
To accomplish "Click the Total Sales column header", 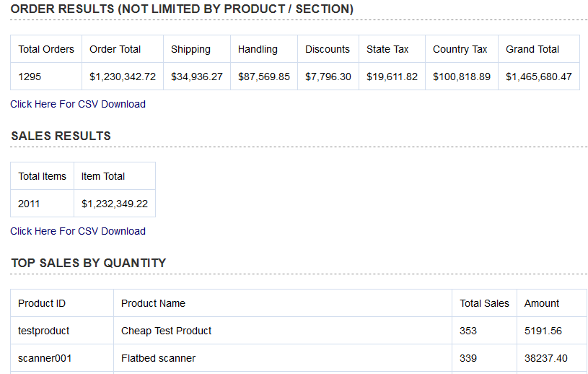I will click(x=485, y=303).
